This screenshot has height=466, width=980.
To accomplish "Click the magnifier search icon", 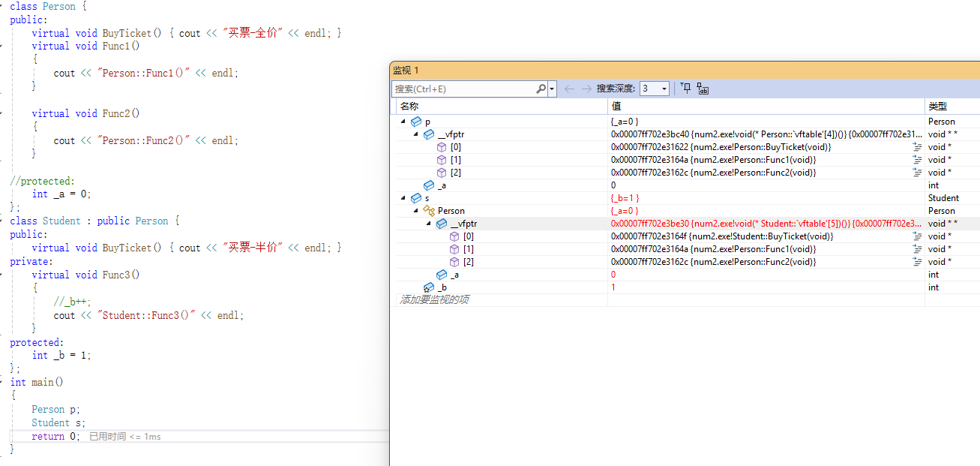I will coord(541,89).
